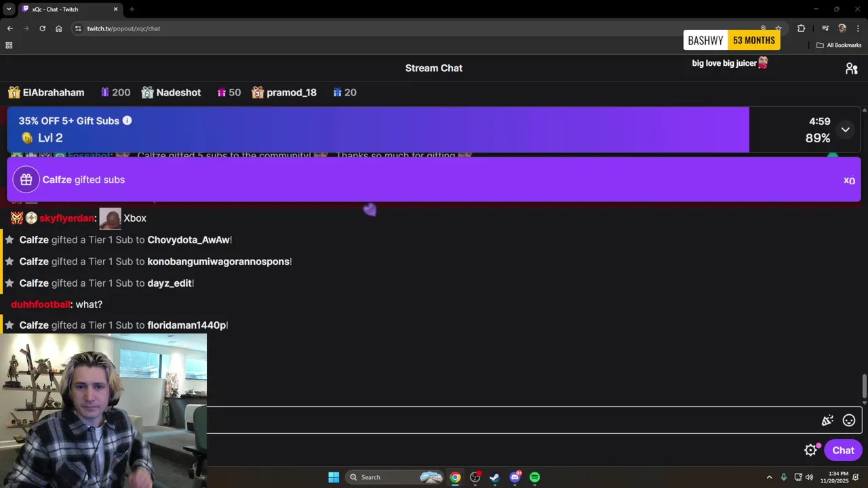
Task: Switch to Chrome in taskbar
Action: coord(455,477)
